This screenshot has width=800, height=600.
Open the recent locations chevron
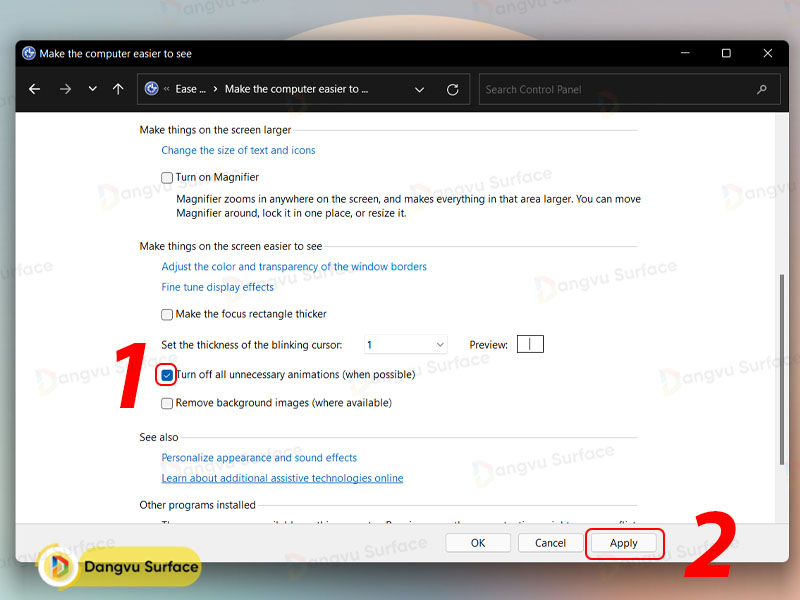click(92, 89)
